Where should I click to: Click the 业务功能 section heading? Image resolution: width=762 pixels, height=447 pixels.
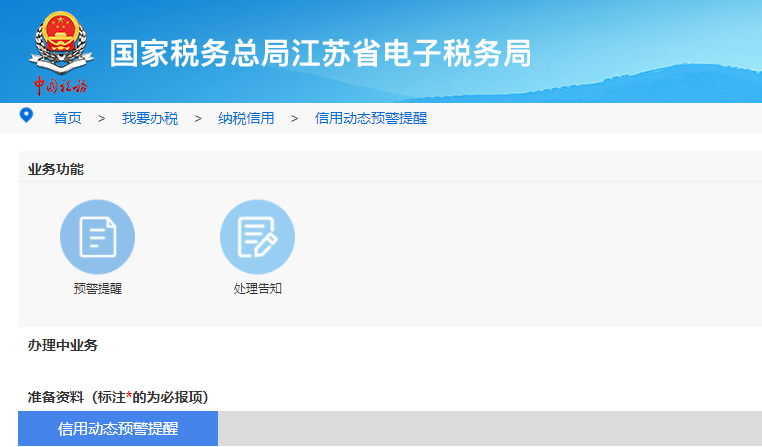click(x=56, y=170)
